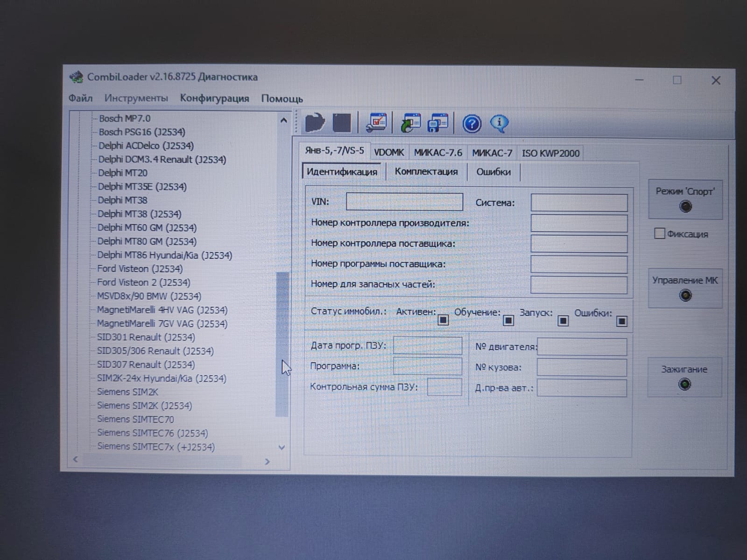The width and height of the screenshot is (747, 560).
Task: Click the green arrow load window icon
Action: pos(411,124)
